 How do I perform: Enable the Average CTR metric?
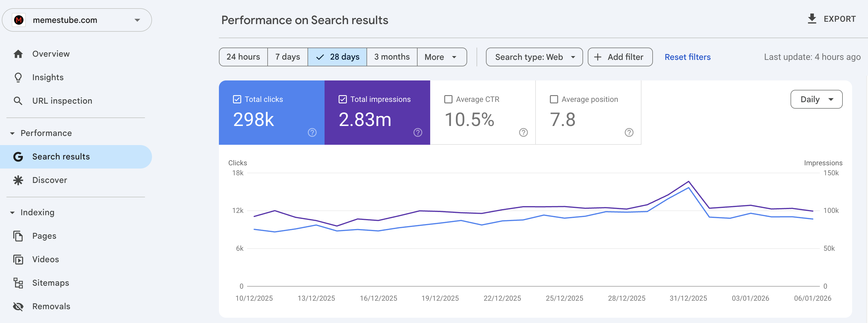(x=448, y=99)
